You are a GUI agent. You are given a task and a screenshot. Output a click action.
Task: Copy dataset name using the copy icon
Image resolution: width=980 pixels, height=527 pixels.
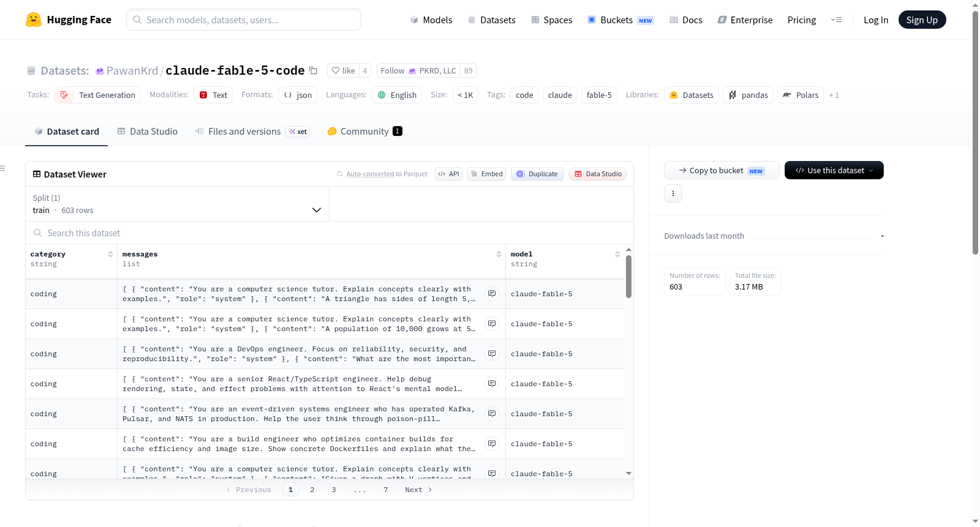[313, 70]
